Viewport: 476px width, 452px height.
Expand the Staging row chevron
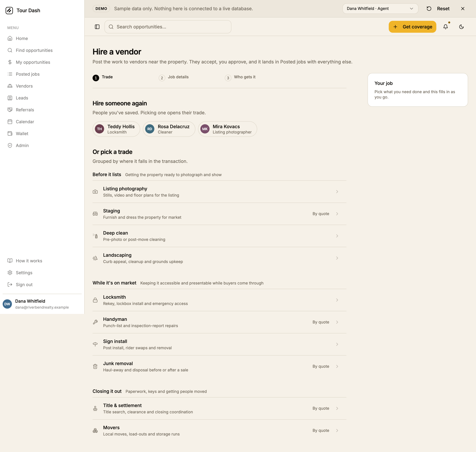click(x=337, y=214)
